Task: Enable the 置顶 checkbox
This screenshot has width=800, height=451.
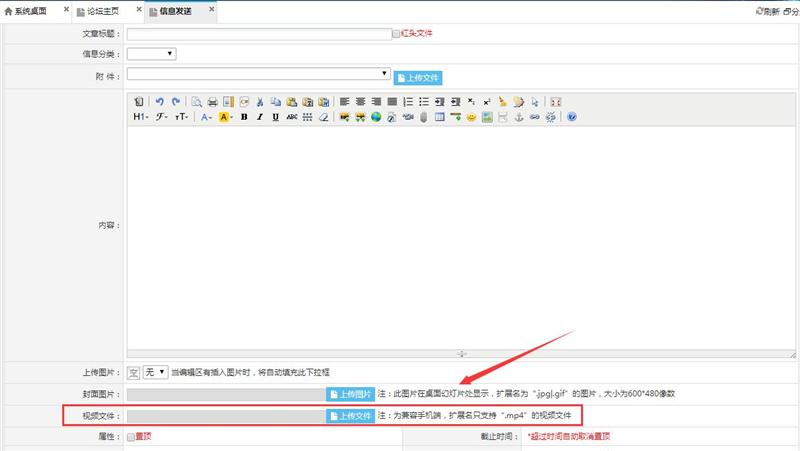Action: (x=131, y=437)
